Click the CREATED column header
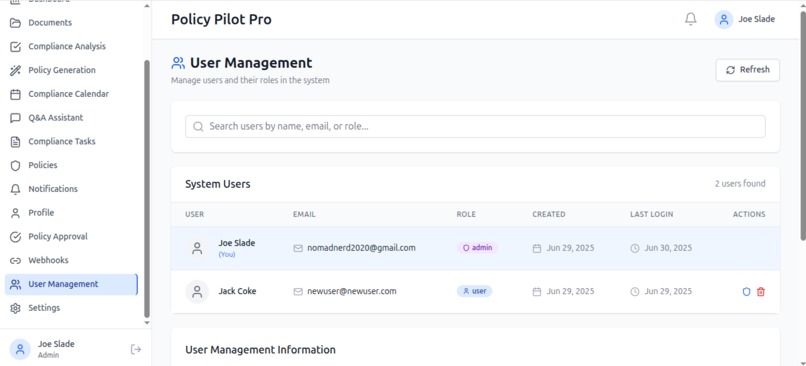Screen dimensions: 806x366 coord(549,214)
